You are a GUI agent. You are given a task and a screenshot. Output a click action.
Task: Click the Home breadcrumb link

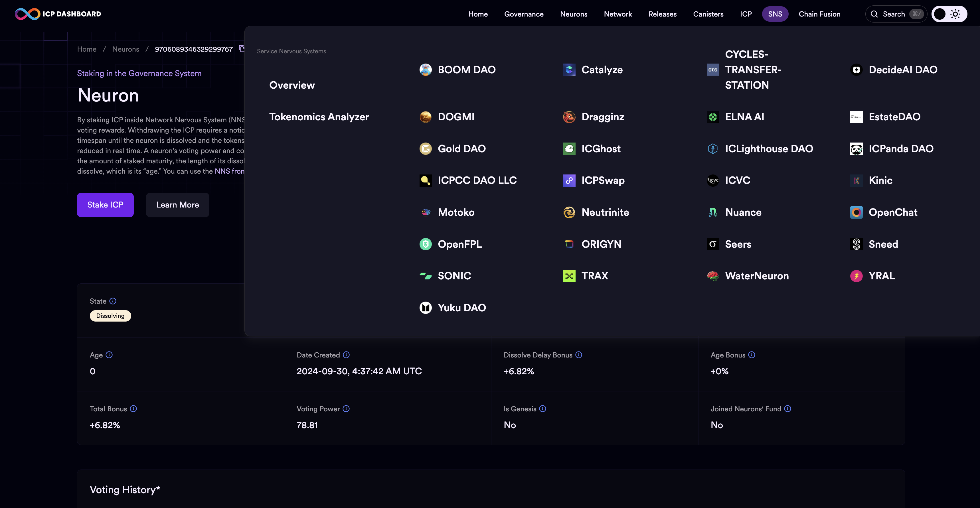click(87, 49)
